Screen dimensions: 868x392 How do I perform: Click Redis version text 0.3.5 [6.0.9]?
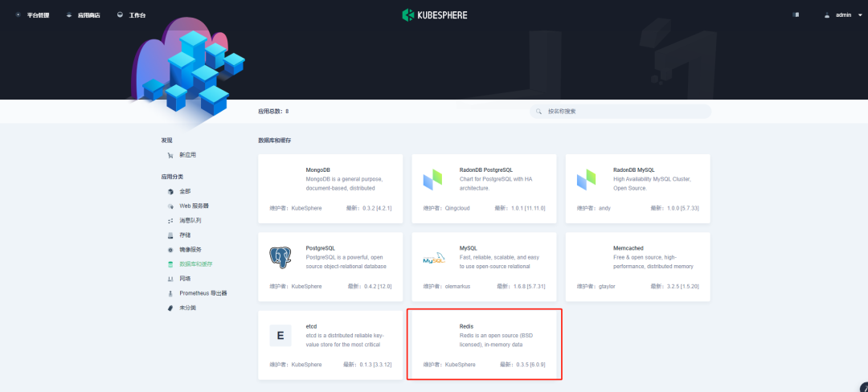[531, 365]
